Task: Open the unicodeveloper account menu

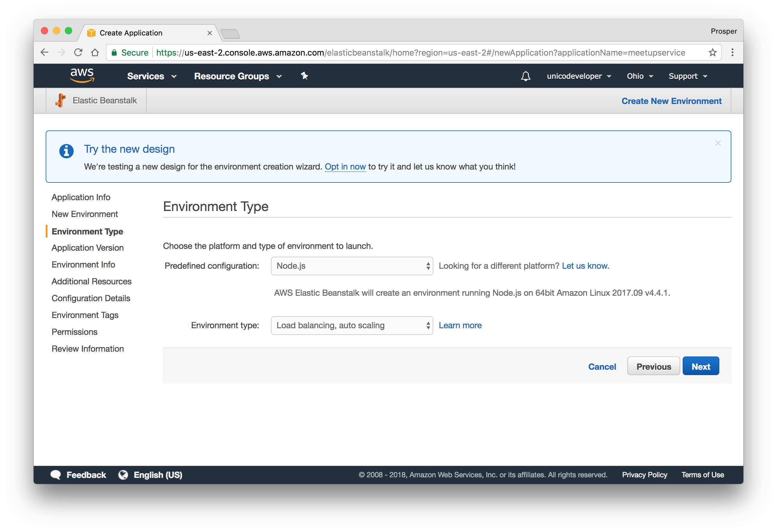Action: [x=579, y=76]
